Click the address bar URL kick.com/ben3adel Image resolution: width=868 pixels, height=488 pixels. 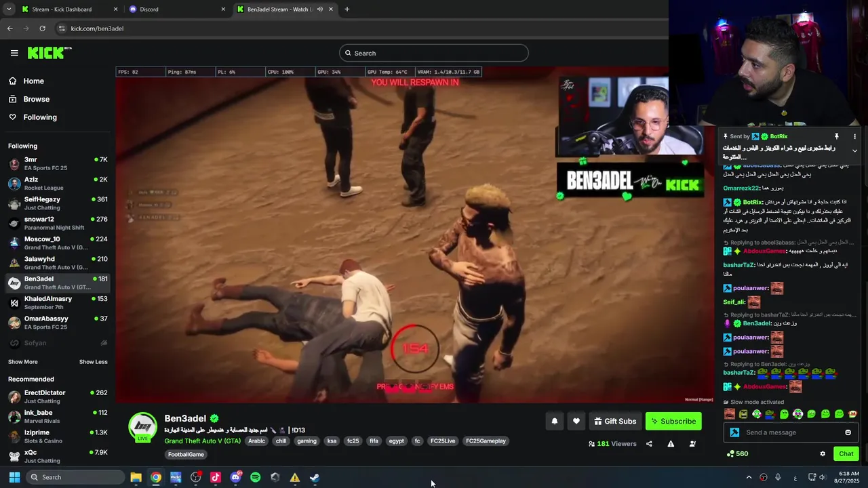pos(97,28)
